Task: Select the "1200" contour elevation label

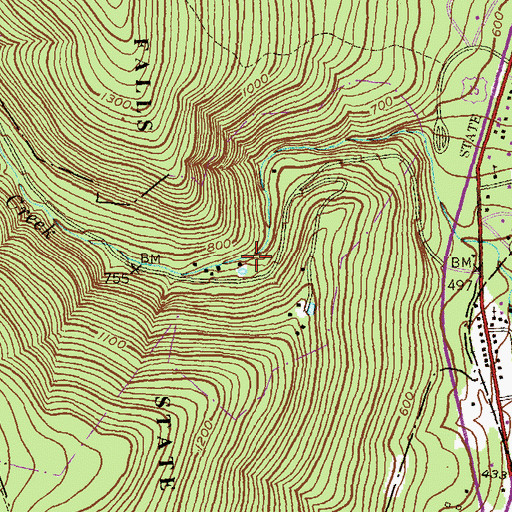Action: (x=205, y=436)
